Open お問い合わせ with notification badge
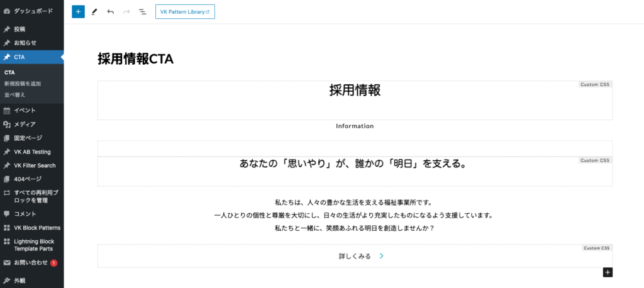 31,262
